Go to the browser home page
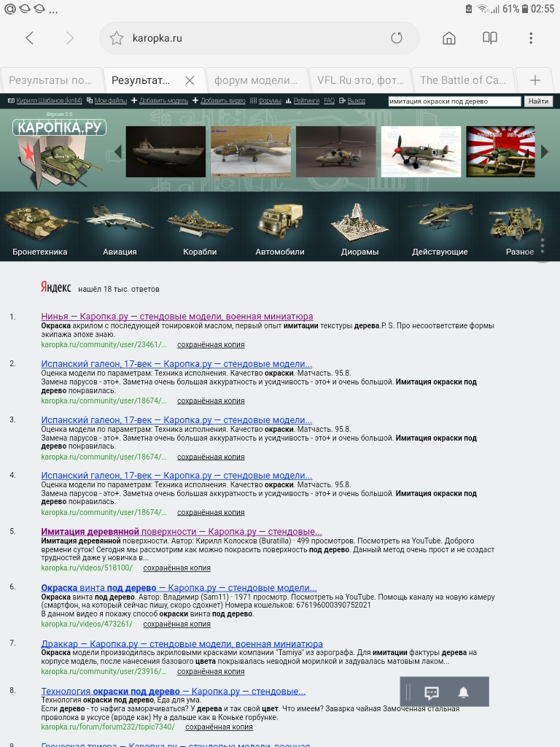Screen dimensions: 560x747 [449, 38]
